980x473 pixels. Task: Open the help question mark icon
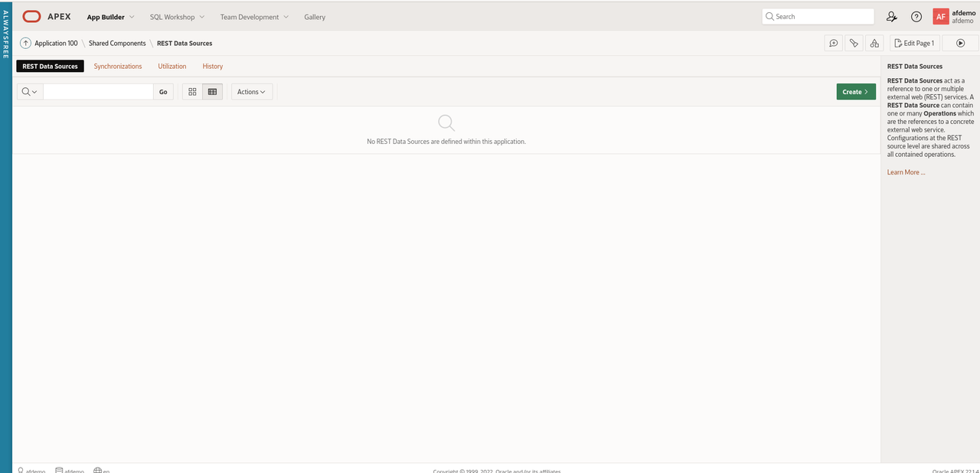tap(916, 15)
